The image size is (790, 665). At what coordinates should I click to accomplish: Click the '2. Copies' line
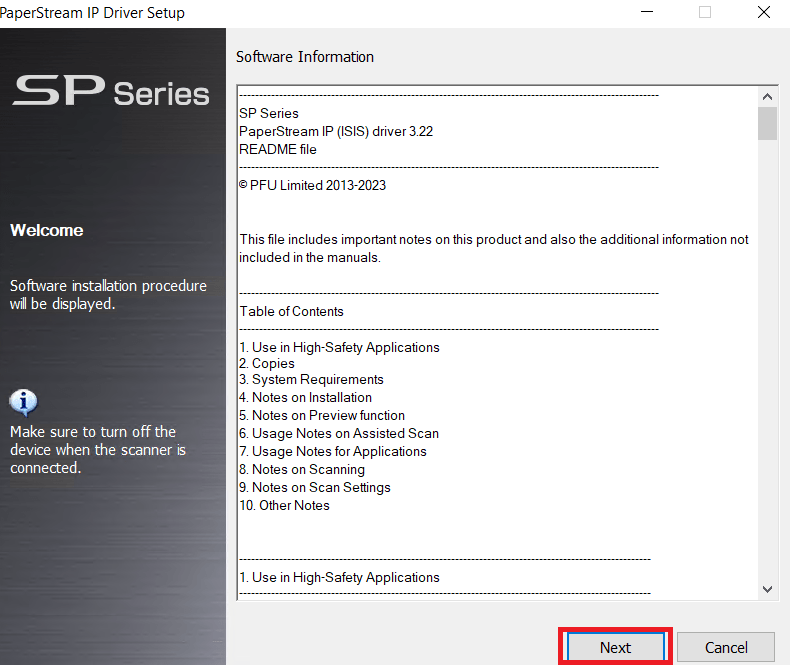[x=267, y=363]
